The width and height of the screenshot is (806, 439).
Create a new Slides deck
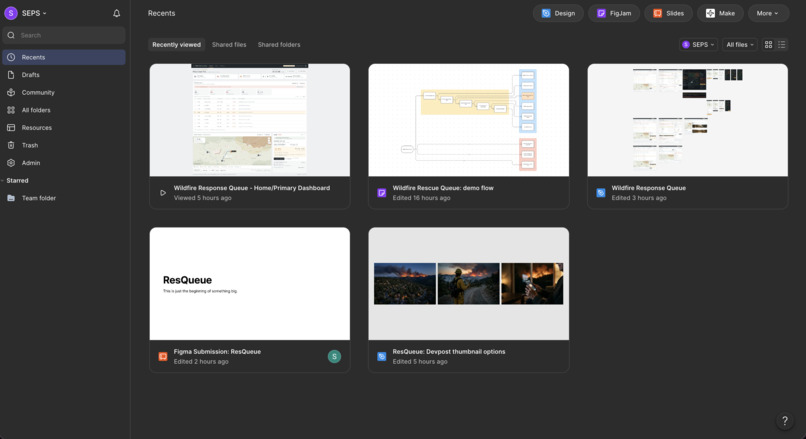(x=668, y=13)
